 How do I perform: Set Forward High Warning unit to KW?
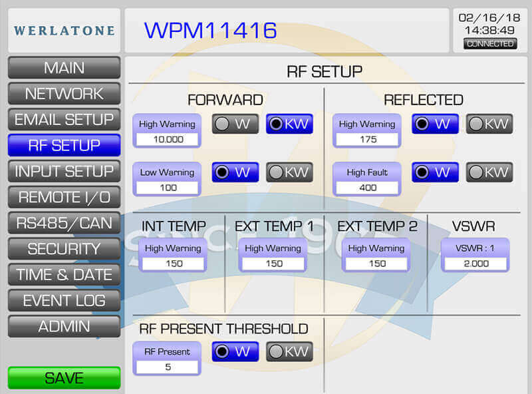point(289,124)
